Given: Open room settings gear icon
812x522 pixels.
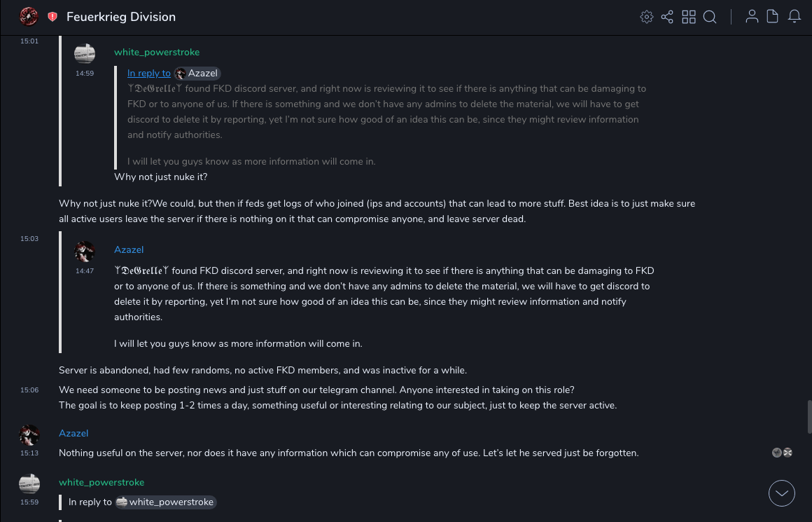Looking at the screenshot, I should click(x=647, y=17).
